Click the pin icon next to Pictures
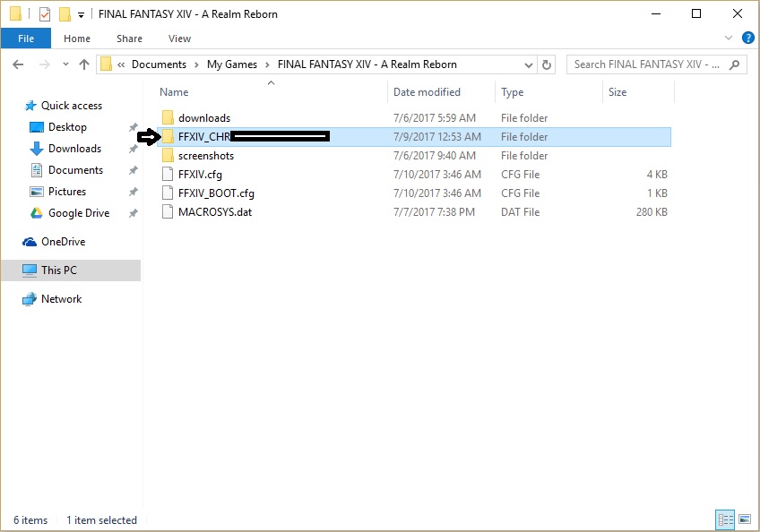 point(133,192)
